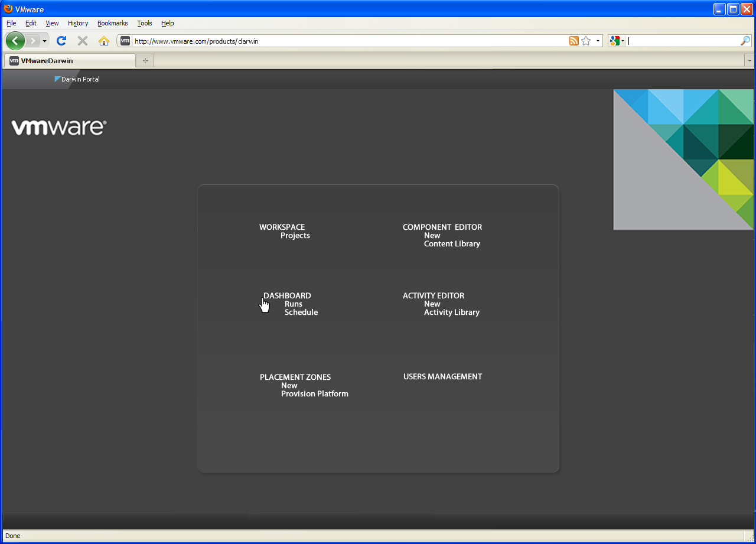The width and height of the screenshot is (756, 544).
Task: Open the search engine selector dropdown
Action: click(x=617, y=41)
